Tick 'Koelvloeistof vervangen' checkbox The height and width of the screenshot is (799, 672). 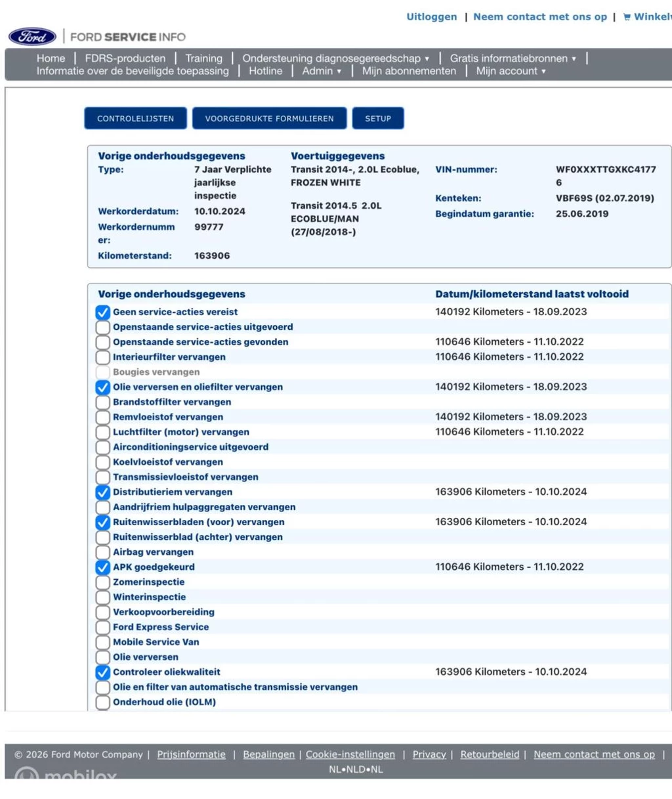pyautogui.click(x=103, y=462)
